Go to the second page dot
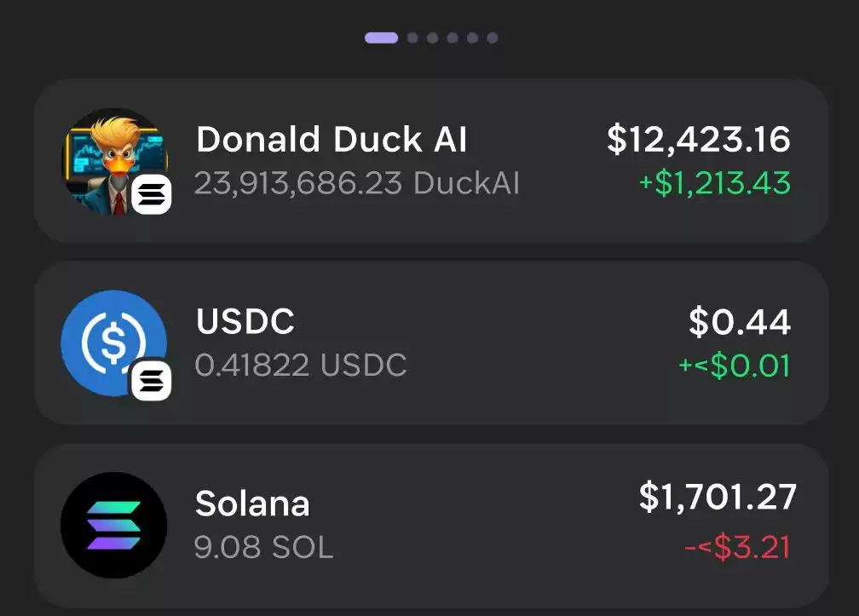Screen dimensions: 859x616 tap(412, 37)
